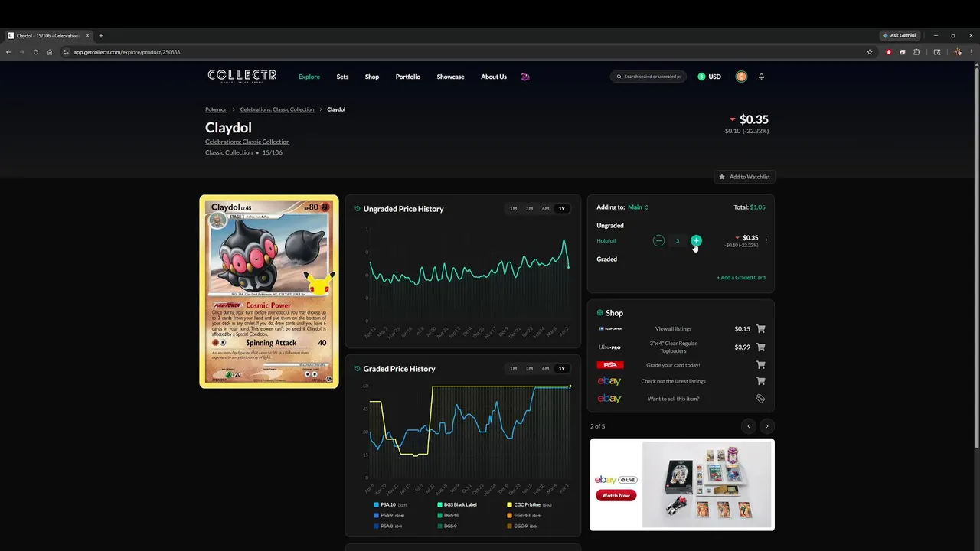Open the purple promo icon beside About Us
980x551 pixels.
point(524,77)
